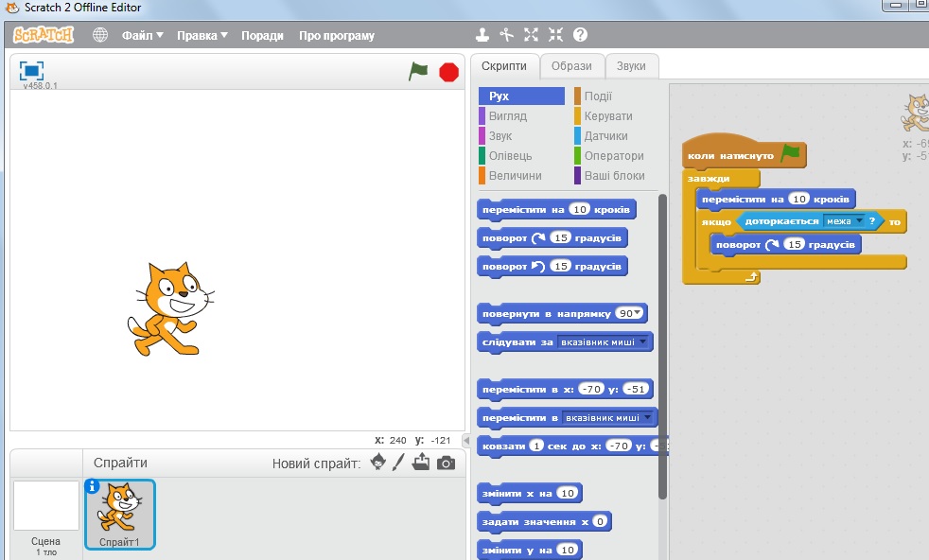Click the red stop button
The width and height of the screenshot is (929, 560).
click(x=448, y=72)
